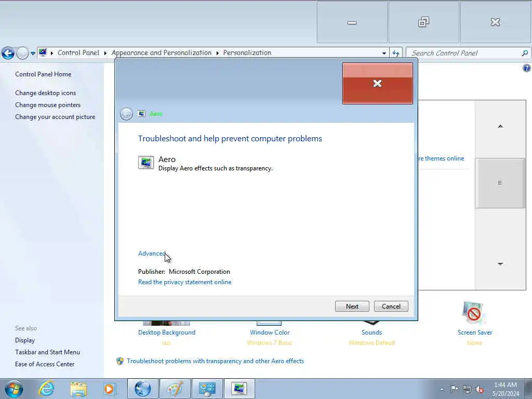
Task: Expand arrow after Appearance and Personalization breadcrumb
Action: 218,53
